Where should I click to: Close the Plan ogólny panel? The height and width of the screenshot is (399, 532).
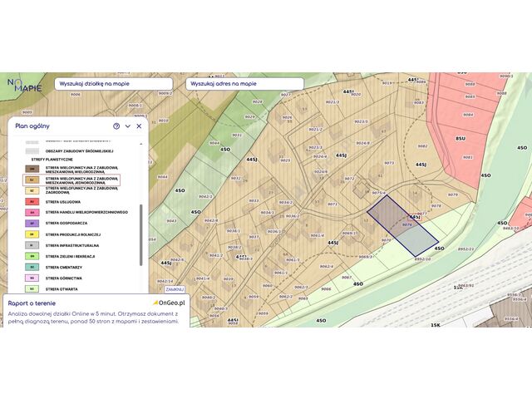coord(139,126)
